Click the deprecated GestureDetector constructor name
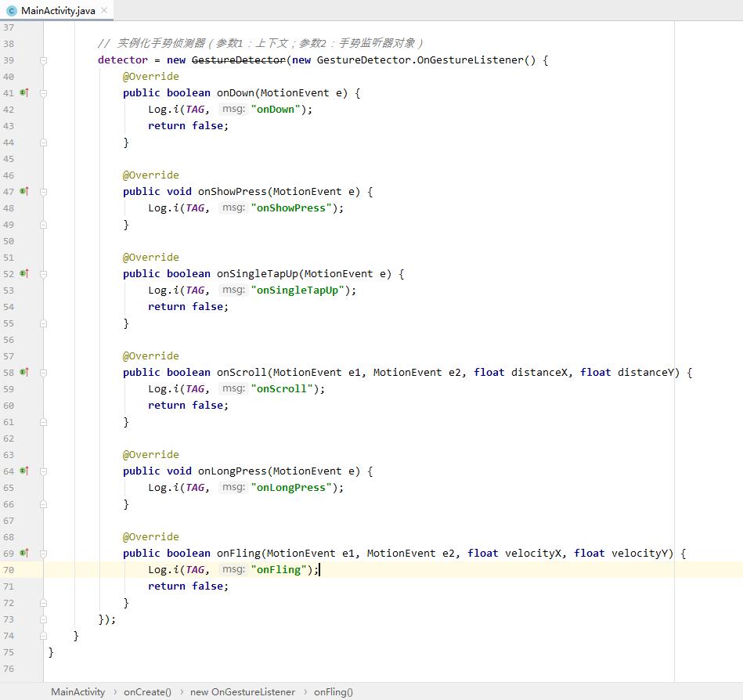 [239, 60]
